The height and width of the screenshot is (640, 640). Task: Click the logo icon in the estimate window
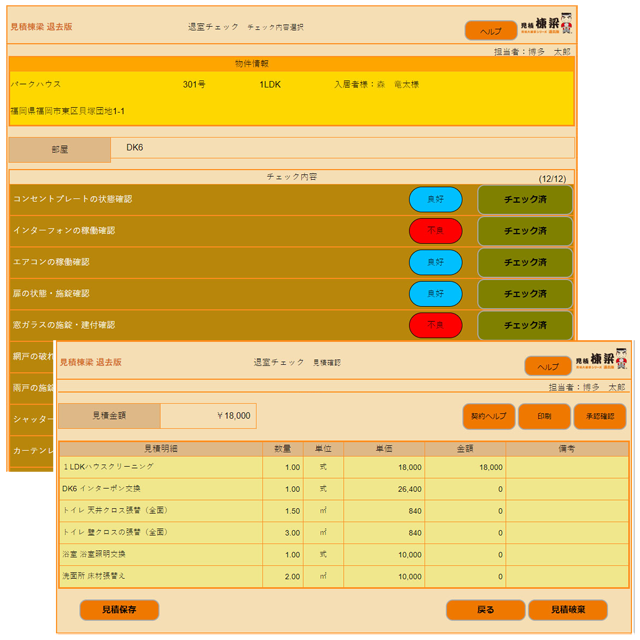coord(605,364)
